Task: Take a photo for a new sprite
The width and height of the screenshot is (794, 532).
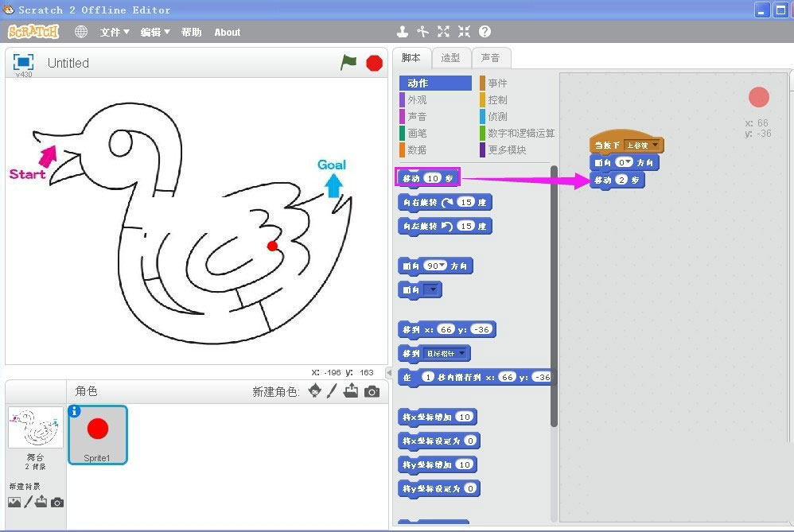Action: pyautogui.click(x=372, y=391)
